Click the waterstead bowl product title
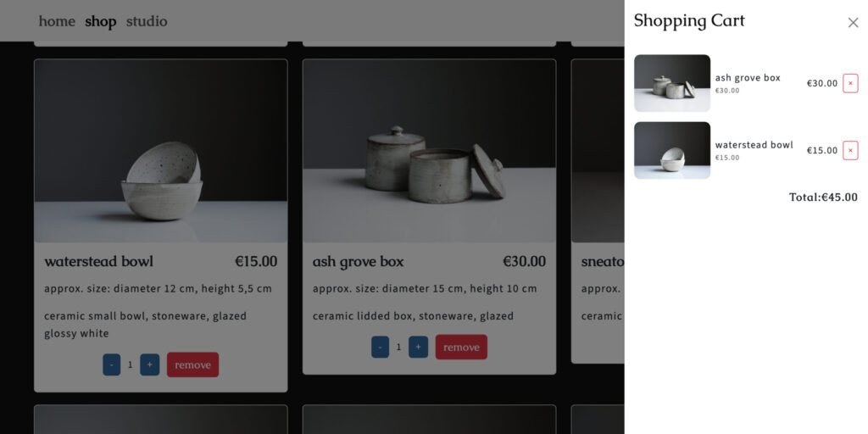Screen dimensions: 868x434 pyautogui.click(x=98, y=262)
